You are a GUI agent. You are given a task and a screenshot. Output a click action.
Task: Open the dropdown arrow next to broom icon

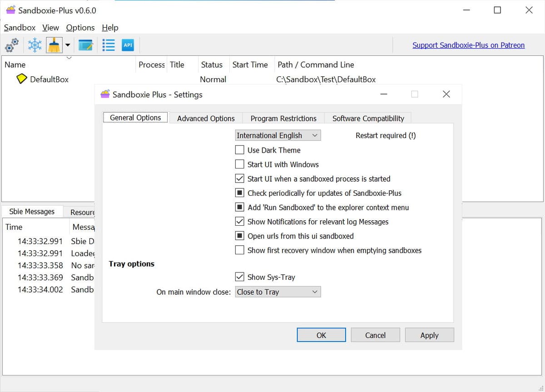(68, 45)
